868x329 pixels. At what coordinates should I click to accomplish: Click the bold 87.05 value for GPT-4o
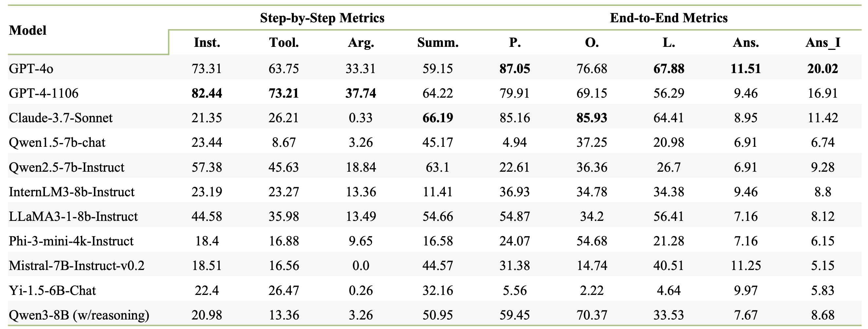pos(515,69)
